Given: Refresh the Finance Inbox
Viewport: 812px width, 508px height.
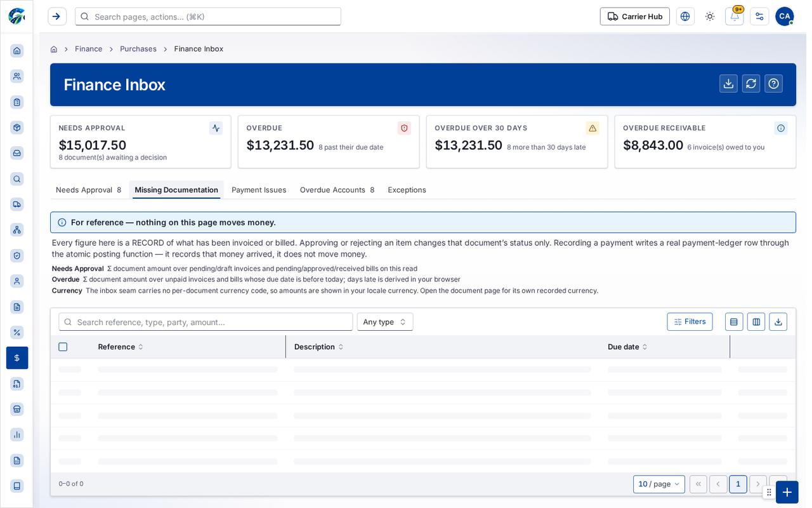Looking at the screenshot, I should point(751,84).
